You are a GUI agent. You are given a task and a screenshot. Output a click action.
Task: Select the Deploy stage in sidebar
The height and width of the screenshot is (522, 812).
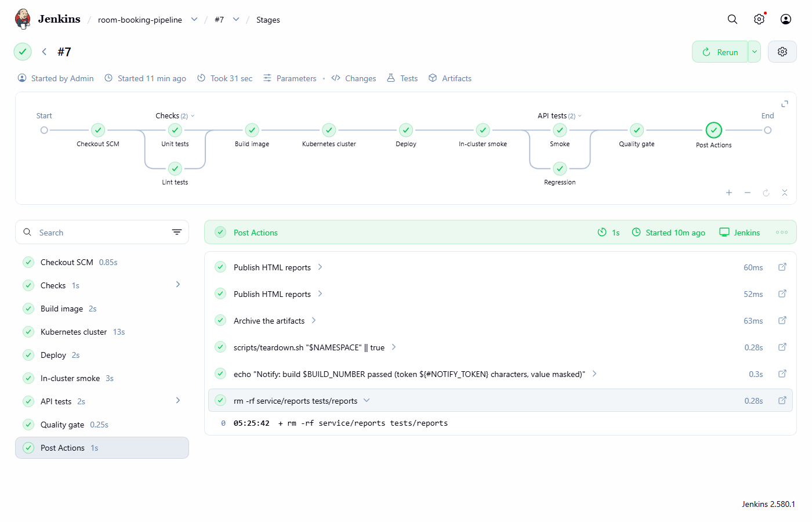click(x=102, y=355)
